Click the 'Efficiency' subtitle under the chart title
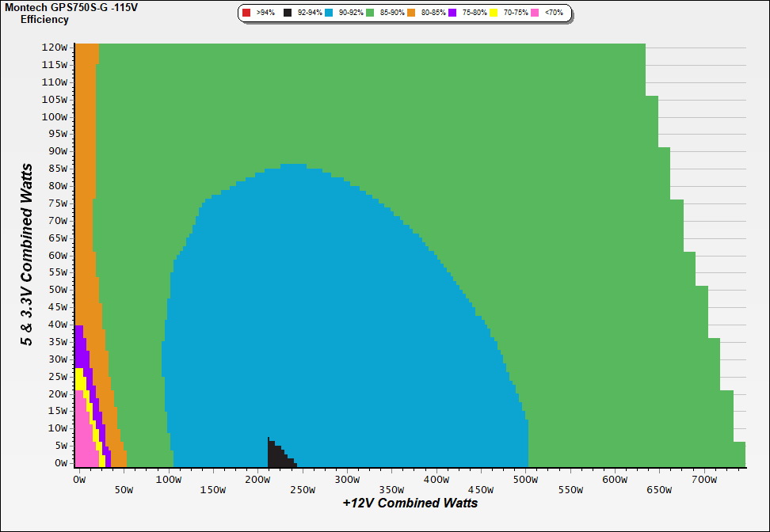The image size is (770, 532). (44, 19)
